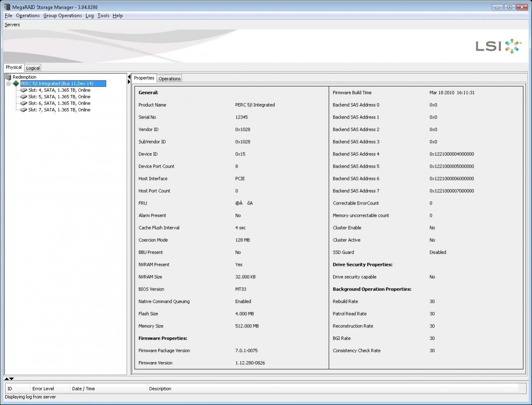The width and height of the screenshot is (532, 405).
Task: Collapse the PERC 5/i controller tree node
Action: (8, 84)
